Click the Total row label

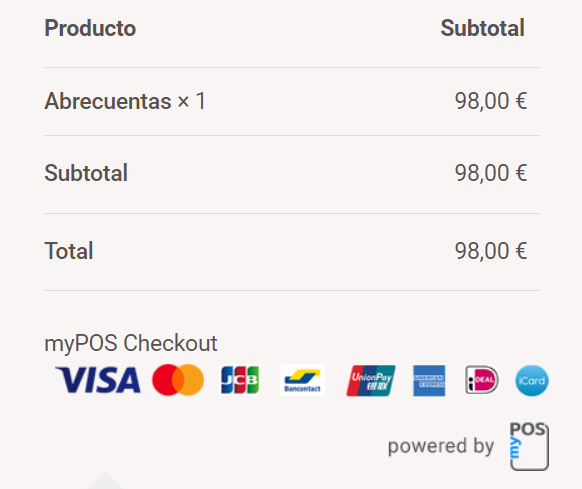pyautogui.click(x=69, y=251)
